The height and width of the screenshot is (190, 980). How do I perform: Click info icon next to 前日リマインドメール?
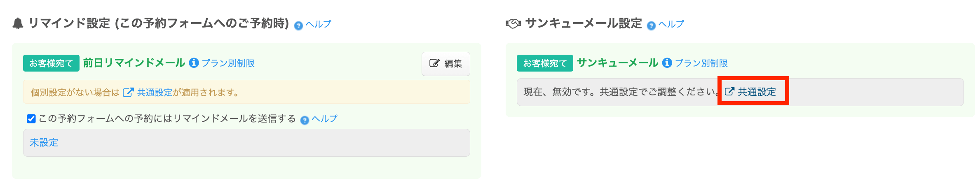(x=194, y=63)
